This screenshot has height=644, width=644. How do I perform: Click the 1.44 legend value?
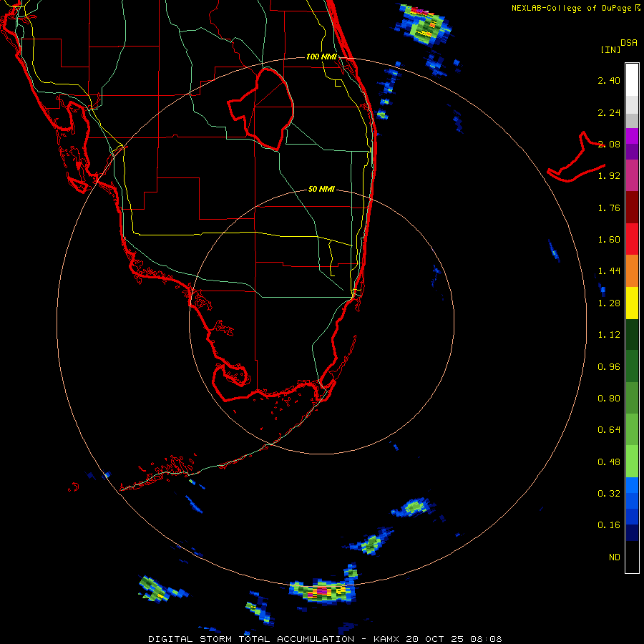point(609,271)
